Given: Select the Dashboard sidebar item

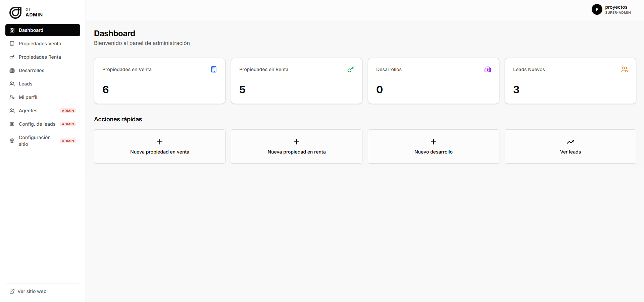Looking at the screenshot, I should [43, 30].
